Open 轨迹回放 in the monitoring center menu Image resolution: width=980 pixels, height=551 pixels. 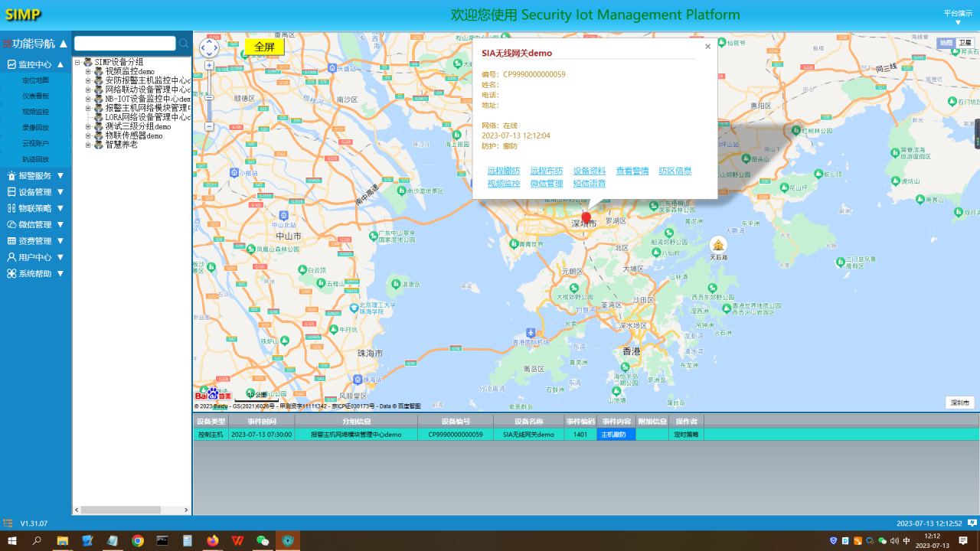(35, 159)
